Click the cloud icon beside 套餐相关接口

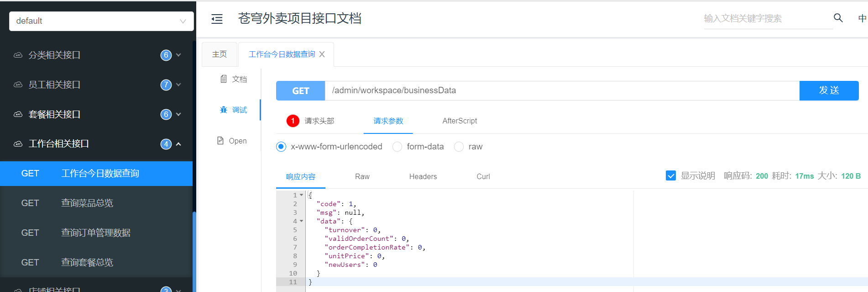click(18, 114)
